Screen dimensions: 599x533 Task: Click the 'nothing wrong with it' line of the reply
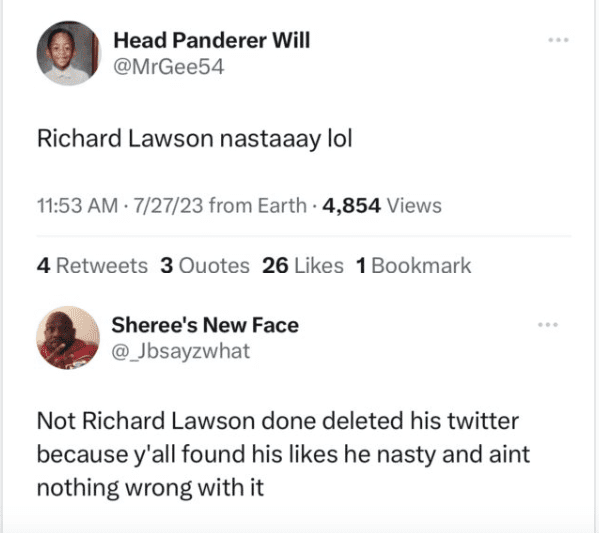click(x=150, y=488)
